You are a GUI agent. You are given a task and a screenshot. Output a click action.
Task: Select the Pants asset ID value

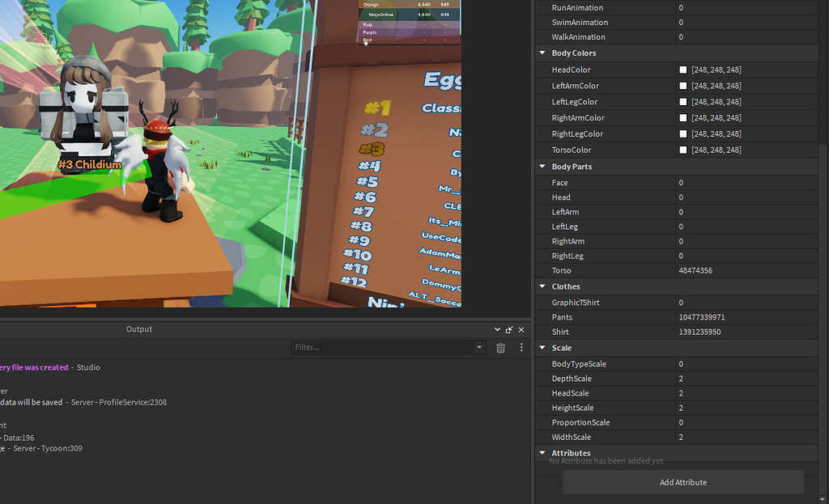(x=729, y=317)
